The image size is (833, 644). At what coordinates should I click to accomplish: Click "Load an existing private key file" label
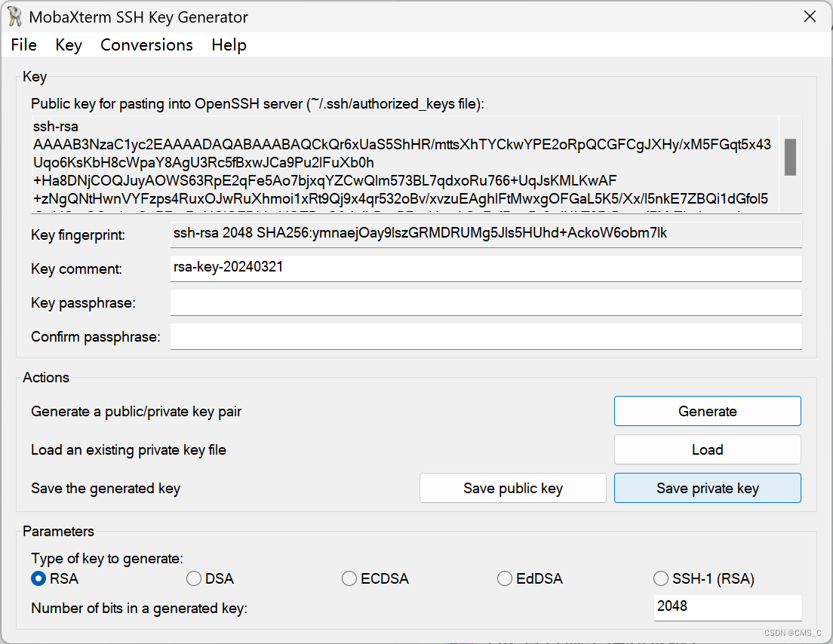(128, 450)
